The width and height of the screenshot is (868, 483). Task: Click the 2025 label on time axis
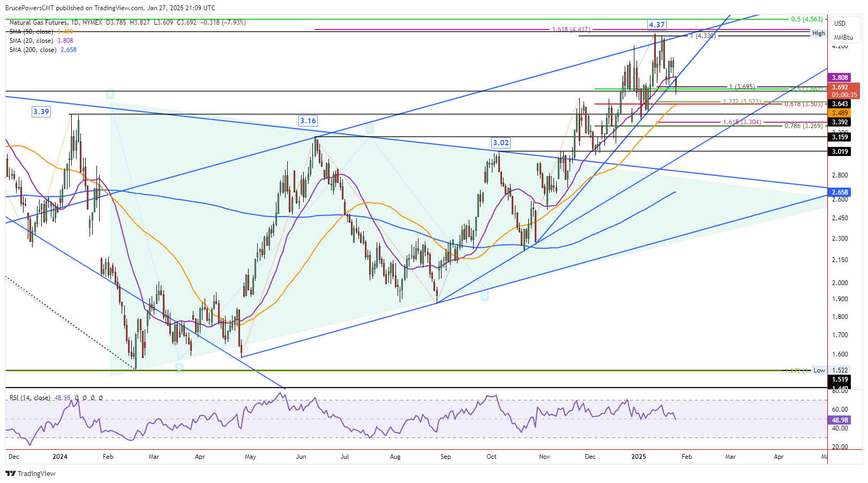coord(639,457)
